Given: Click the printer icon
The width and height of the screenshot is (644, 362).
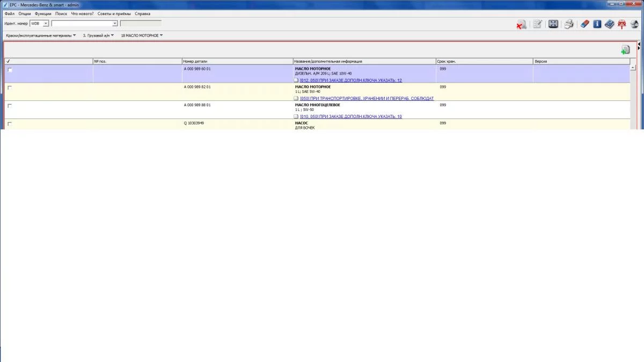Looking at the screenshot, I should [569, 24].
